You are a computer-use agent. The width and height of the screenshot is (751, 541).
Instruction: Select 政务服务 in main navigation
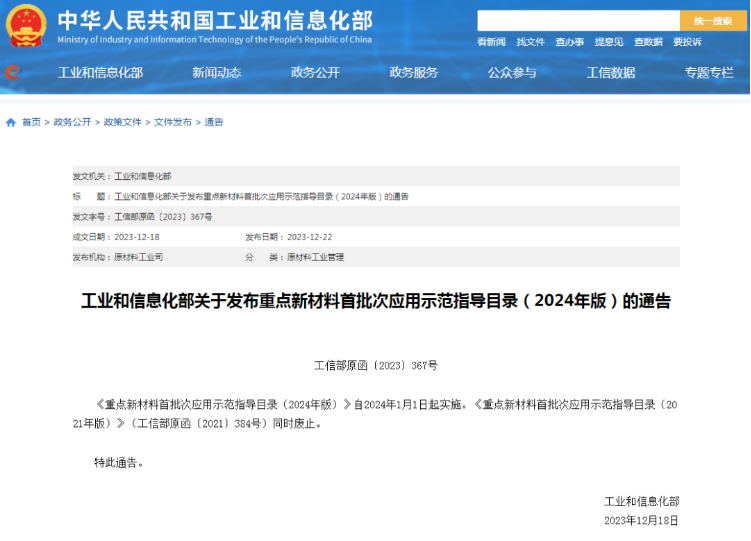click(x=414, y=73)
